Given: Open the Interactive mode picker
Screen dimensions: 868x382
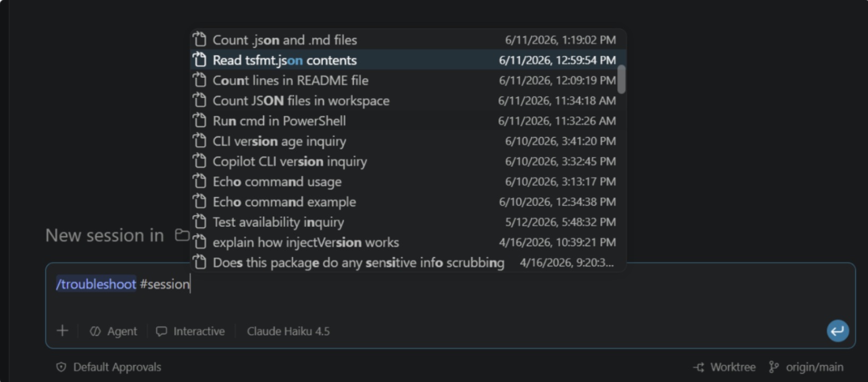Looking at the screenshot, I should coord(191,331).
